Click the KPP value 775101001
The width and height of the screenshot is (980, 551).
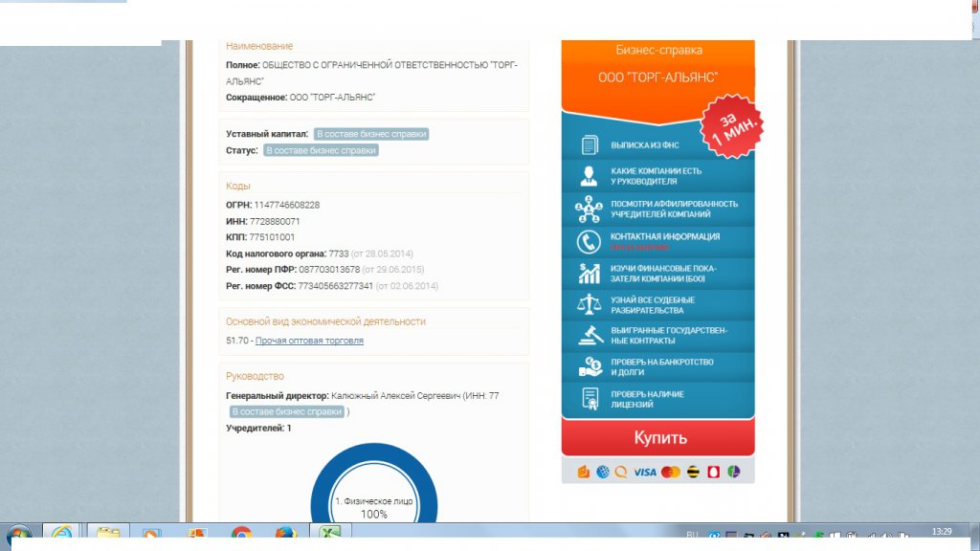coord(272,237)
